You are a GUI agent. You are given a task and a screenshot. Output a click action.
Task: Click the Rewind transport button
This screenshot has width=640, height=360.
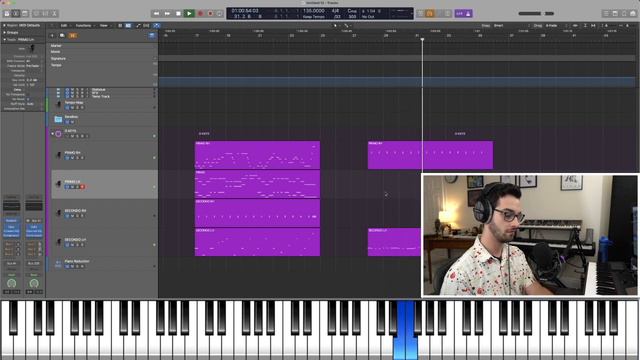pos(156,13)
